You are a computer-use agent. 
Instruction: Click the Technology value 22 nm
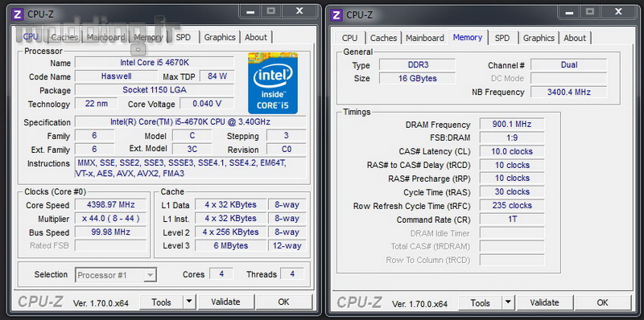(97, 104)
